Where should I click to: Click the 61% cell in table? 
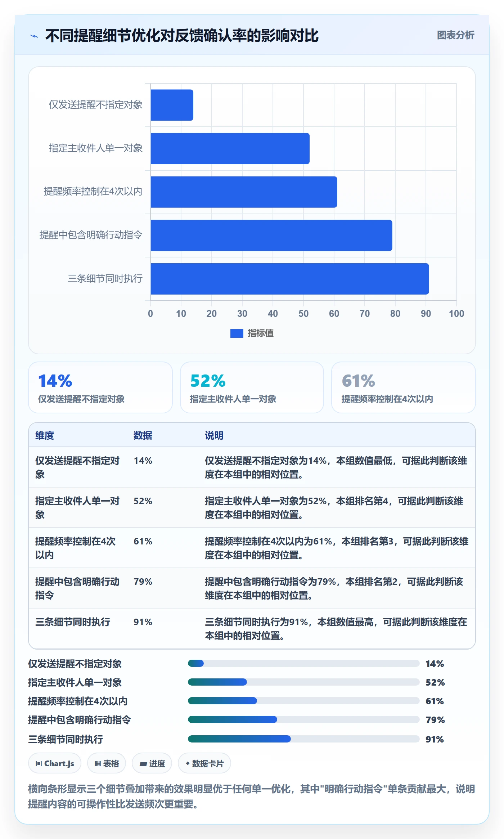pyautogui.click(x=143, y=541)
